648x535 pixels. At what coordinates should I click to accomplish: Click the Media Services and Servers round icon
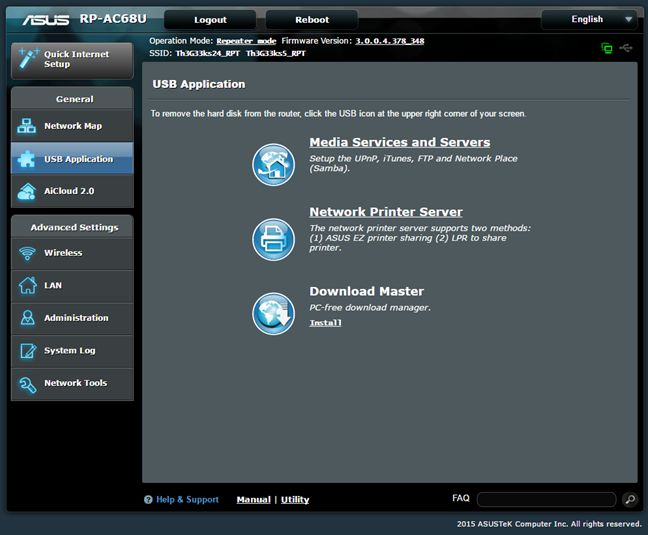(x=273, y=164)
